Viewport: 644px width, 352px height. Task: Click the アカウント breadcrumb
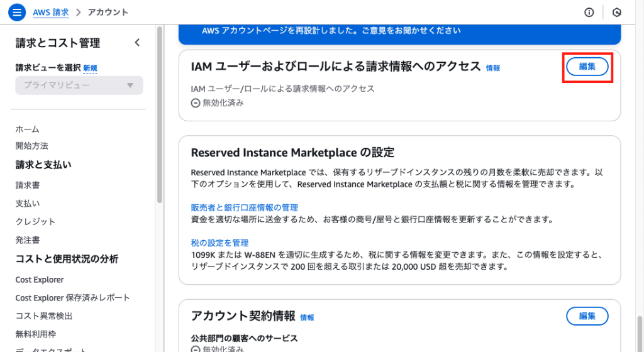(108, 13)
